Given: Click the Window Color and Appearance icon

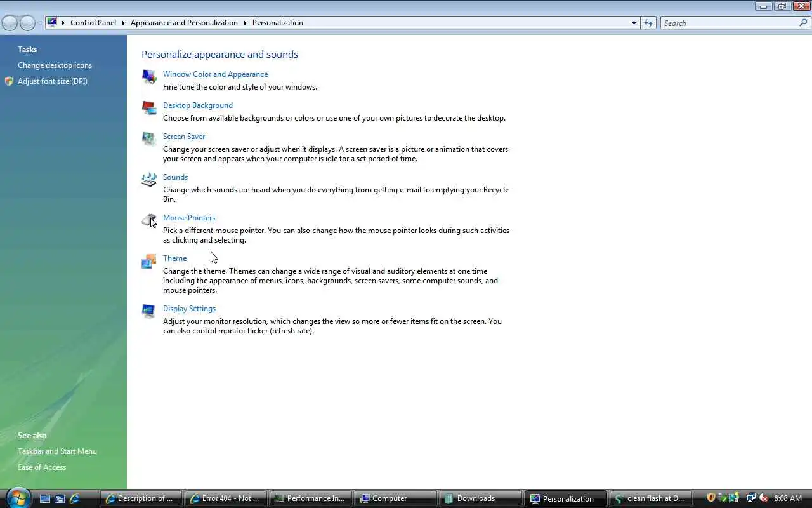Looking at the screenshot, I should [x=149, y=77].
